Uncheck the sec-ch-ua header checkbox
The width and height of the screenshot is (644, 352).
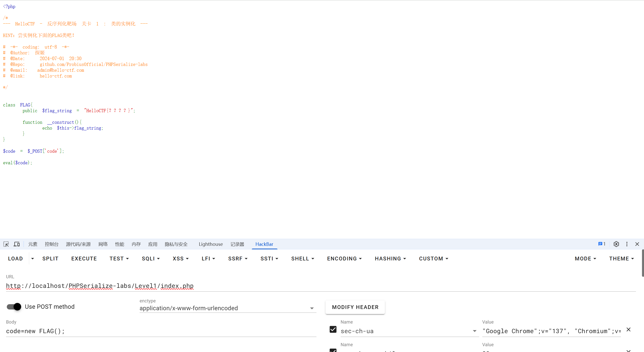(333, 329)
